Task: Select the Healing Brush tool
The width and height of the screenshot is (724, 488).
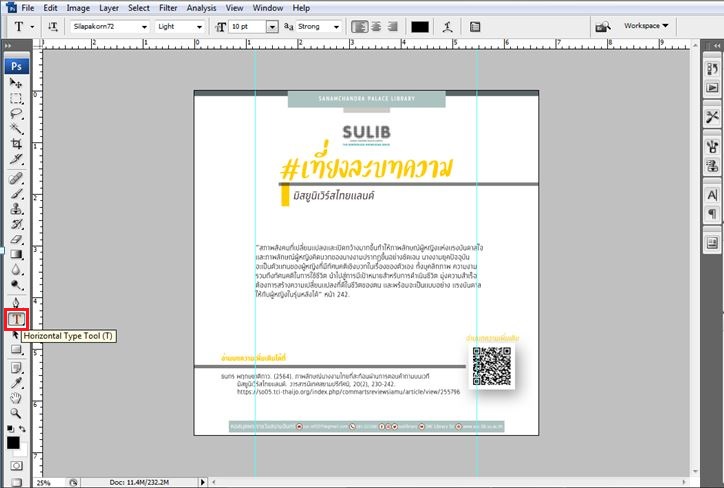Action: tap(16, 178)
